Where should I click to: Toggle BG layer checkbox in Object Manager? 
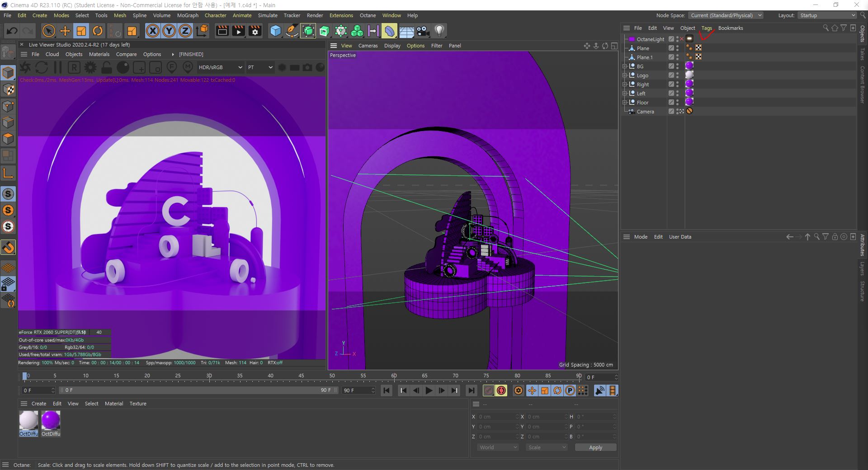tap(671, 66)
